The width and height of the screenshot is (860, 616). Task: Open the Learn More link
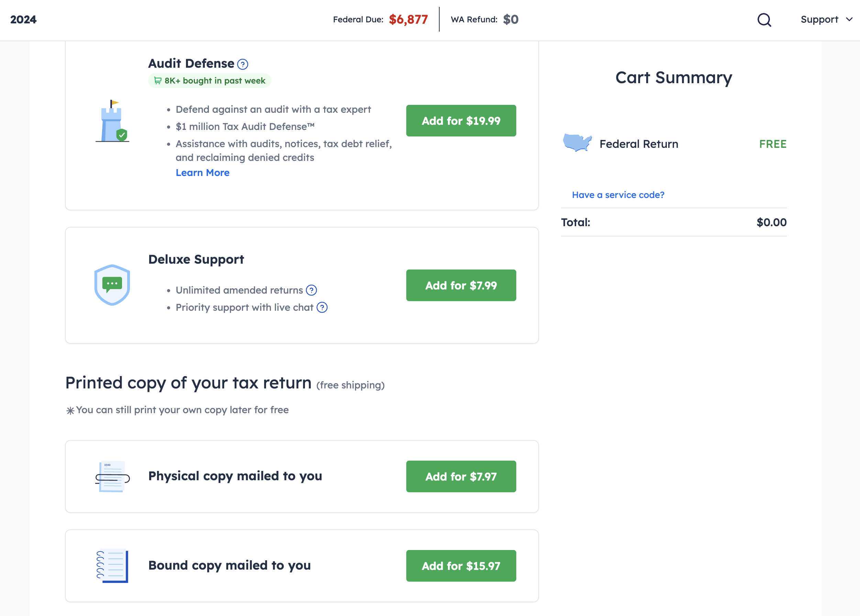click(202, 173)
